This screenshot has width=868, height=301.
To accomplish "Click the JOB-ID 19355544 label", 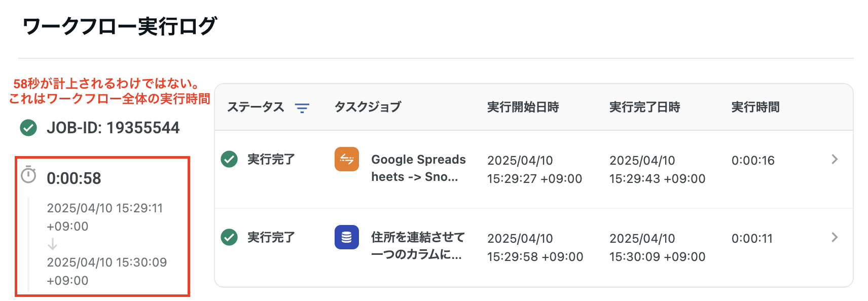I will (113, 128).
